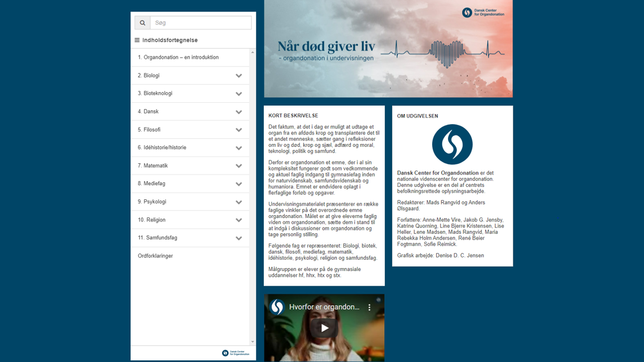The image size is (644, 362).
Task: Expand the 11. Samfundsfag section
Action: click(238, 238)
